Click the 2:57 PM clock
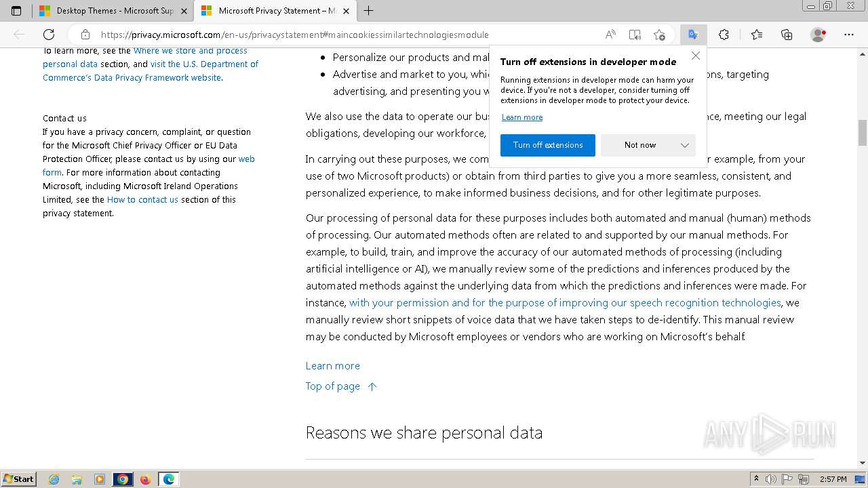868x488 pixels. [833, 479]
